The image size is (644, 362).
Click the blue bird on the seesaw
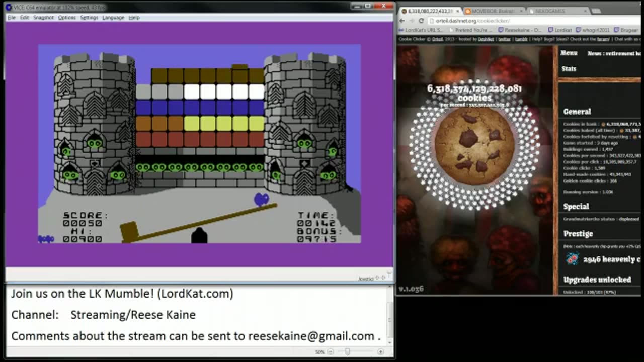tap(261, 200)
